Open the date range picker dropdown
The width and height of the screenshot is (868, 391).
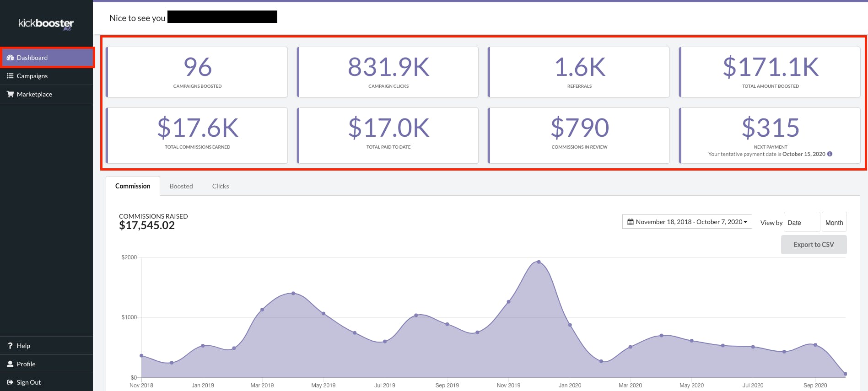(x=687, y=222)
